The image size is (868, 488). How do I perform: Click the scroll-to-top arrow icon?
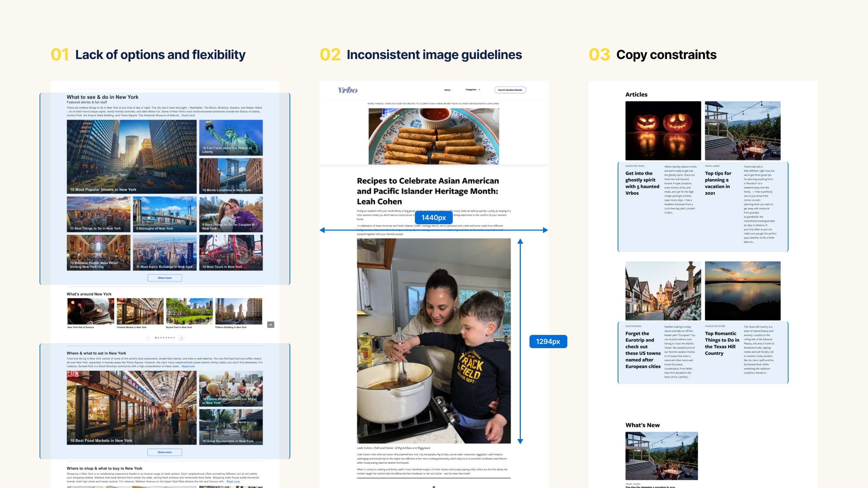[271, 325]
